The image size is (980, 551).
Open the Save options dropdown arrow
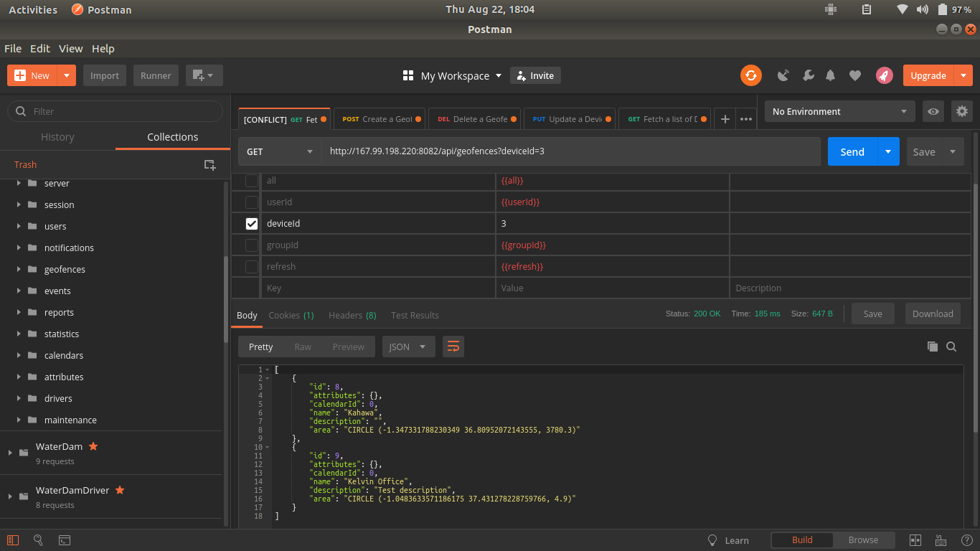(x=953, y=151)
